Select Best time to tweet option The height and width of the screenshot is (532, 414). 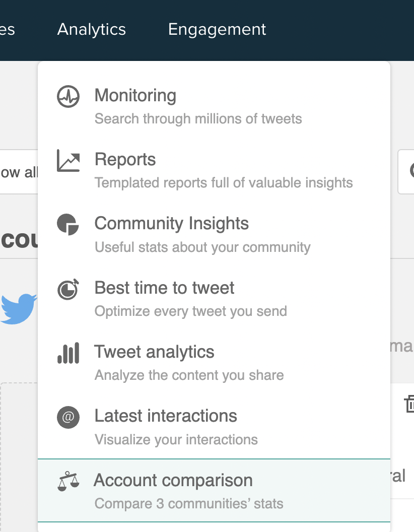(x=165, y=288)
